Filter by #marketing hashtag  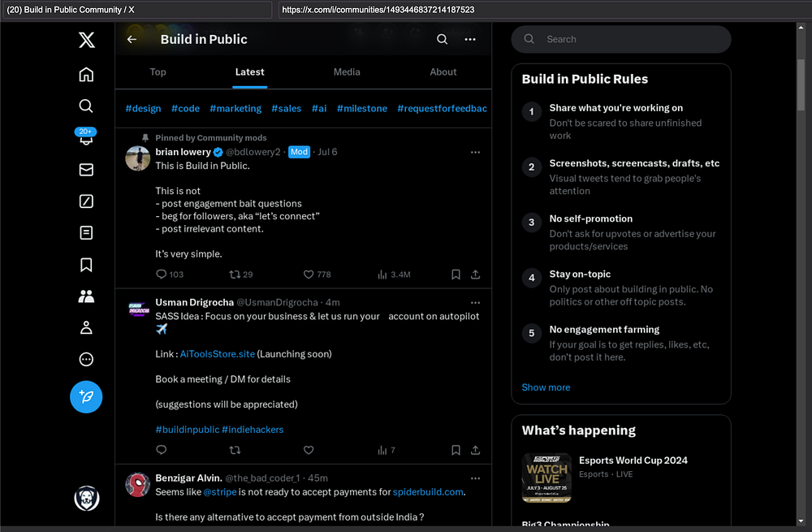coord(235,109)
